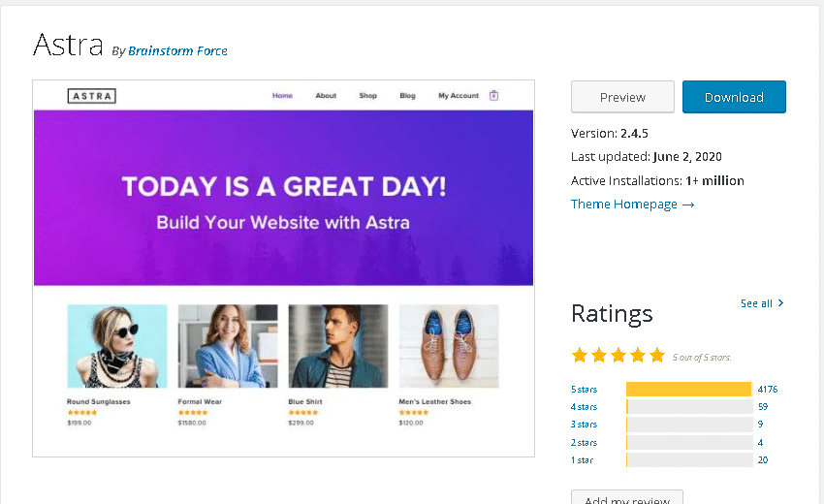The image size is (824, 504).
Task: Open the 2 stars reviews link
Action: pyautogui.click(x=585, y=443)
